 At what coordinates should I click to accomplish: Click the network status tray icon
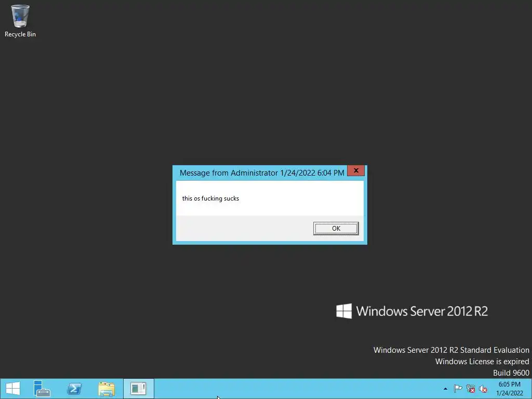[x=471, y=389]
